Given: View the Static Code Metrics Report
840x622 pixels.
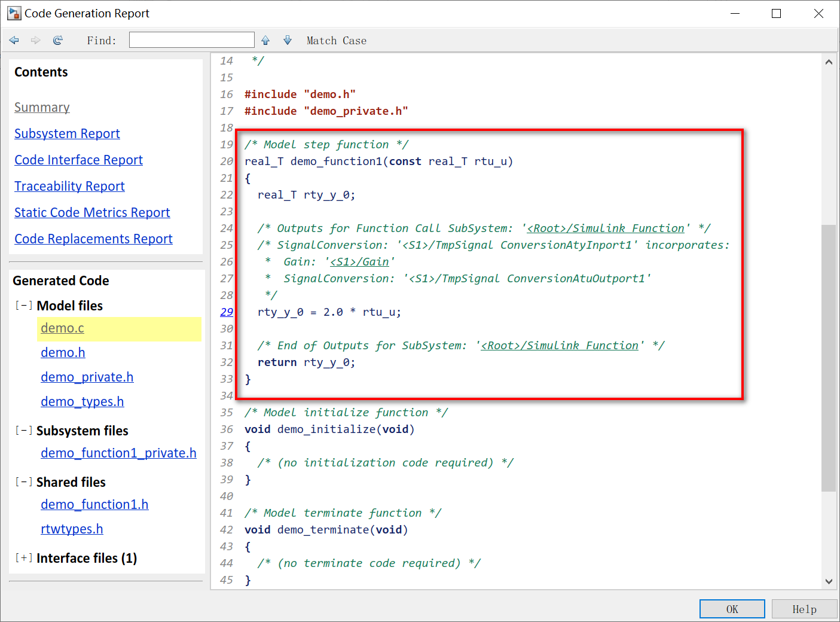Looking at the screenshot, I should pyautogui.click(x=92, y=212).
